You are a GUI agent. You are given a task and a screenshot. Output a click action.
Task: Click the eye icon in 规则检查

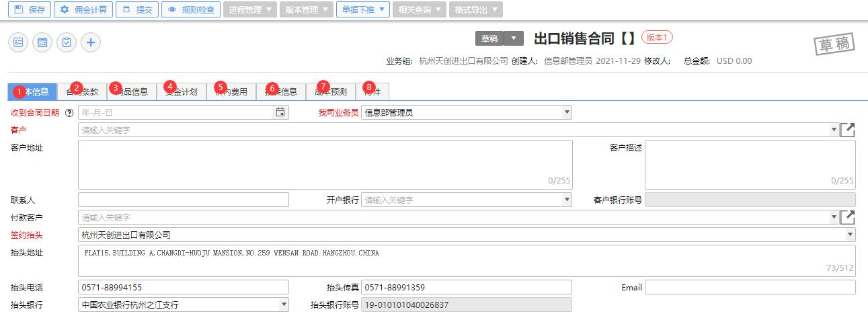[173, 10]
